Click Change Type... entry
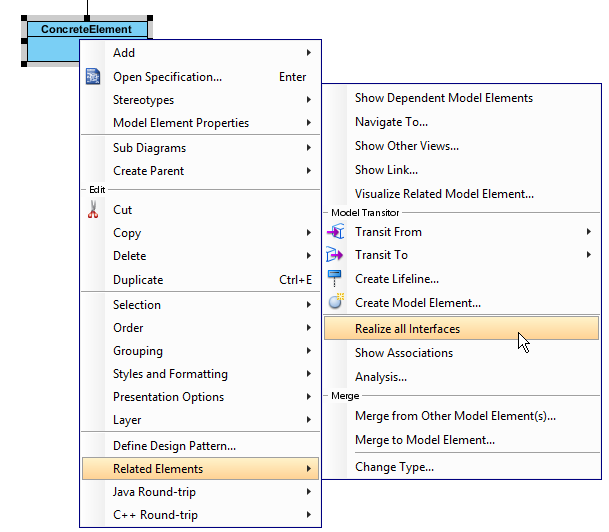 point(461,467)
